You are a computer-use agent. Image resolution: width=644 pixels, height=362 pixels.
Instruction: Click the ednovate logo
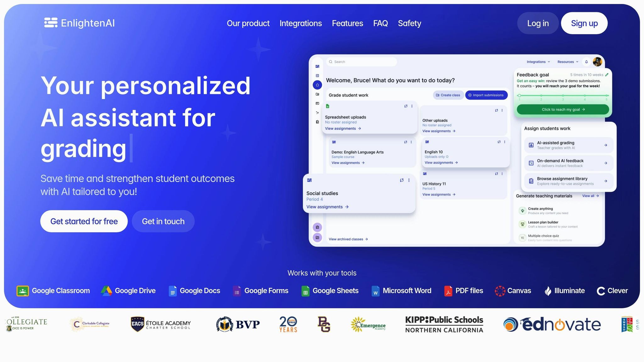[552, 324]
